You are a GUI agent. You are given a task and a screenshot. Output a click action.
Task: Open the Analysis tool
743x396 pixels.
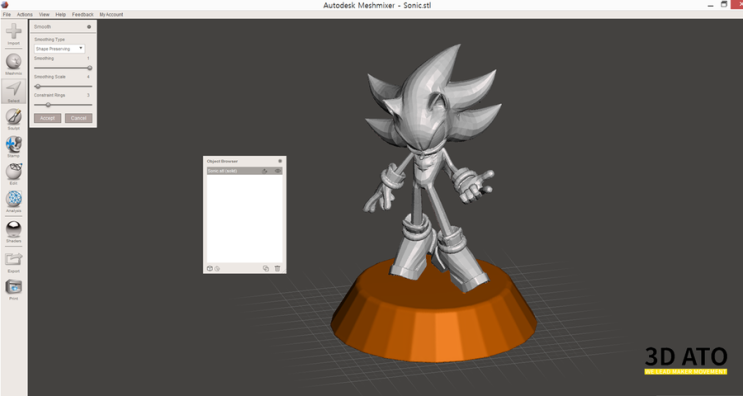coord(14,199)
